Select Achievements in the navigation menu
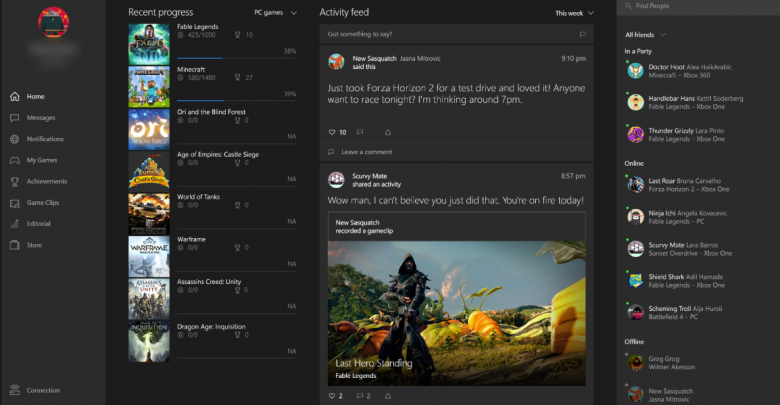Image resolution: width=780 pixels, height=405 pixels. pyautogui.click(x=47, y=182)
